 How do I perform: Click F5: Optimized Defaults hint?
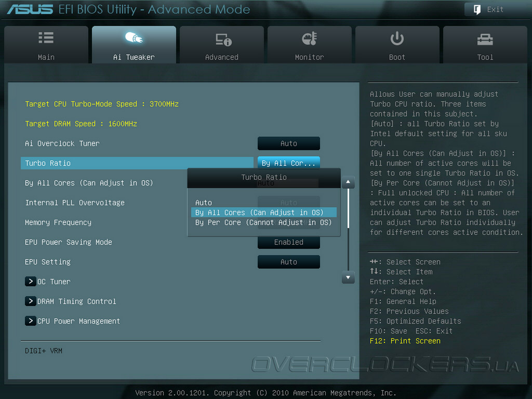(x=416, y=321)
